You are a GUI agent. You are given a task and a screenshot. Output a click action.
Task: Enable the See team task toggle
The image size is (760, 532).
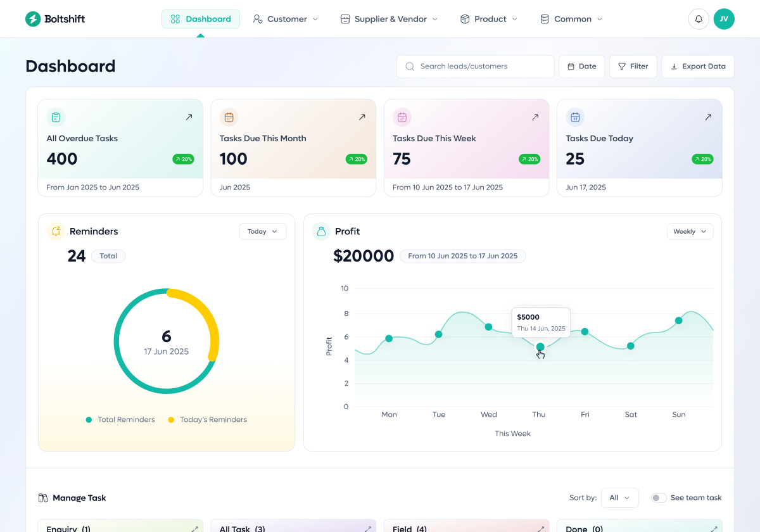click(x=659, y=498)
